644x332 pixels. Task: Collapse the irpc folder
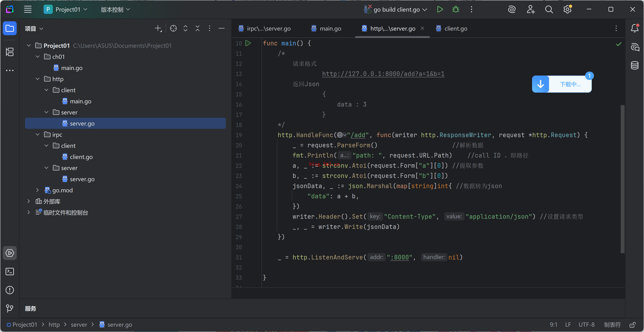click(x=38, y=134)
